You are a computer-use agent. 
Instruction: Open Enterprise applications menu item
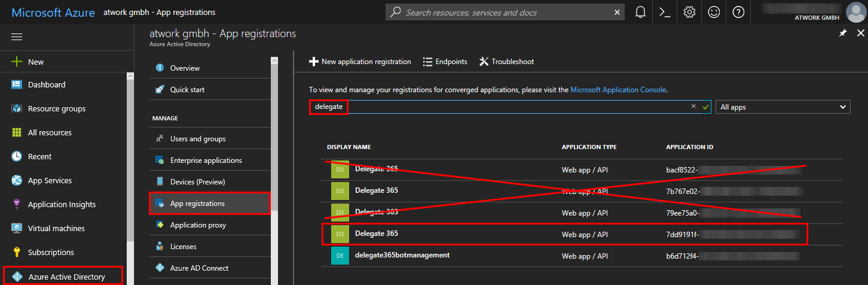206,160
